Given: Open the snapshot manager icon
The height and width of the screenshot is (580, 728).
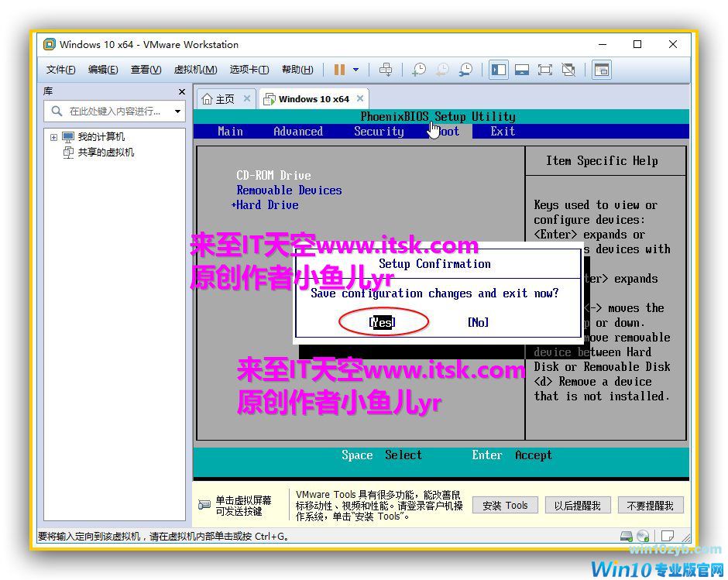Looking at the screenshot, I should 465,70.
